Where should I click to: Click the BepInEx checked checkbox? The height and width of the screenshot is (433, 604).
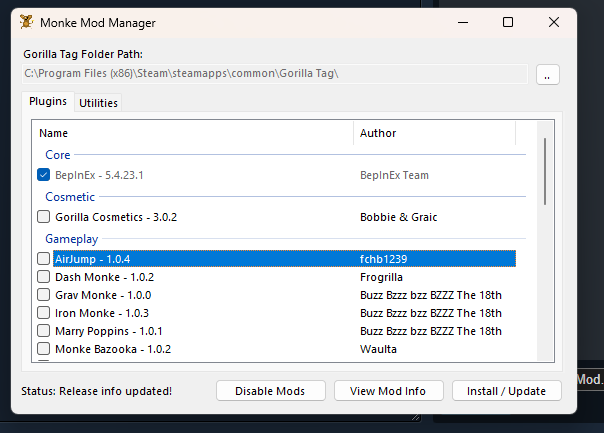pyautogui.click(x=44, y=175)
